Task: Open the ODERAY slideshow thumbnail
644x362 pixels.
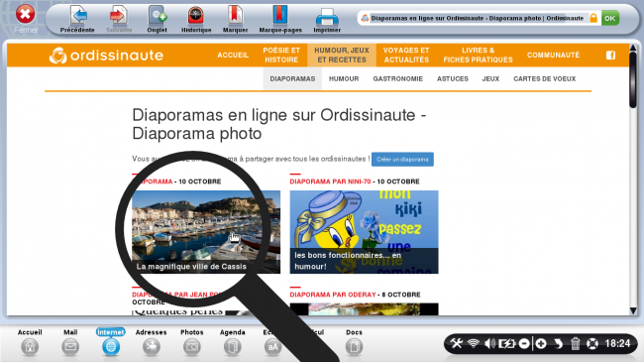Action: [364, 309]
